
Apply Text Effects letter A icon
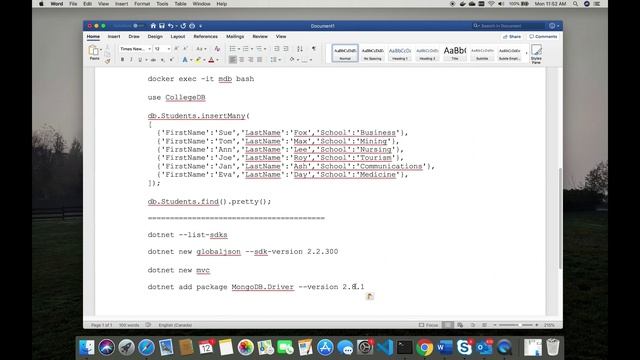[x=184, y=60]
